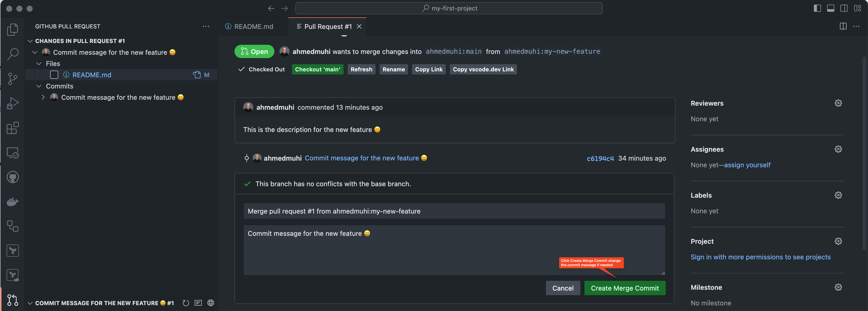Cancel the merge commit
Viewport: 868px width, 311px height.
(563, 288)
